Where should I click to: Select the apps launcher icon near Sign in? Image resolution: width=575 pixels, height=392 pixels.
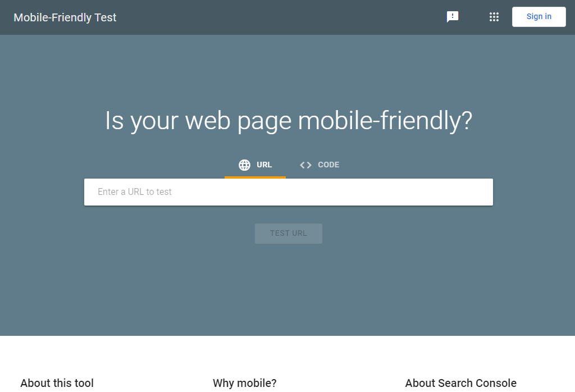pos(494,17)
